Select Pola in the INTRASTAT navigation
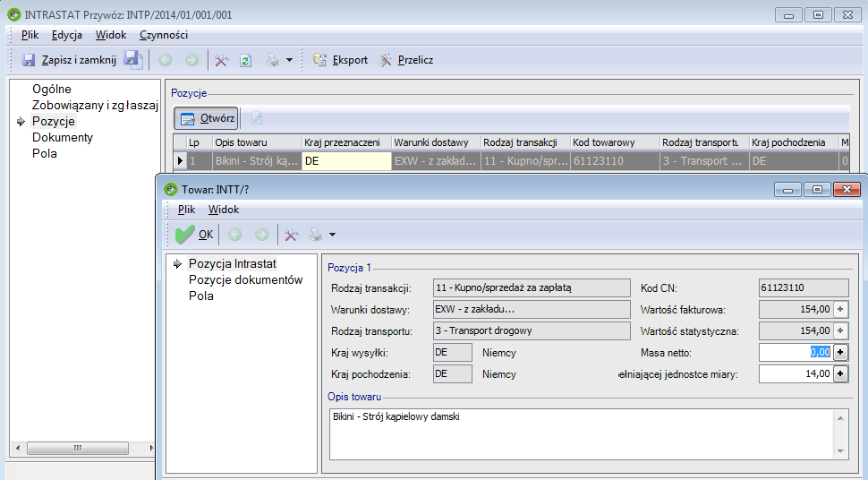 44,153
